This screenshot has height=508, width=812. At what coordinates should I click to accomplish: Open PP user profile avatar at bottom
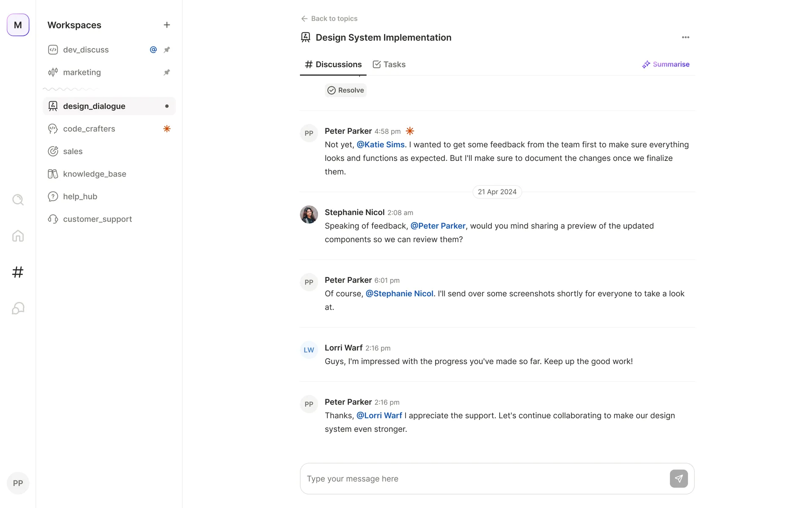click(x=18, y=483)
